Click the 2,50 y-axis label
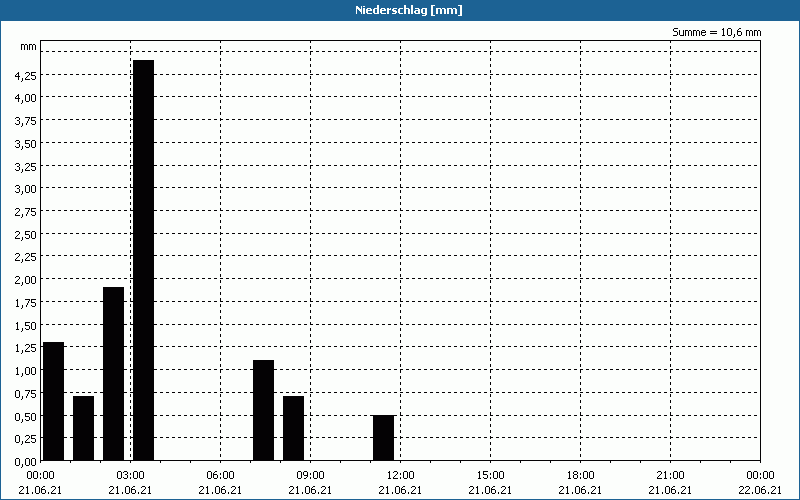 click(26, 234)
